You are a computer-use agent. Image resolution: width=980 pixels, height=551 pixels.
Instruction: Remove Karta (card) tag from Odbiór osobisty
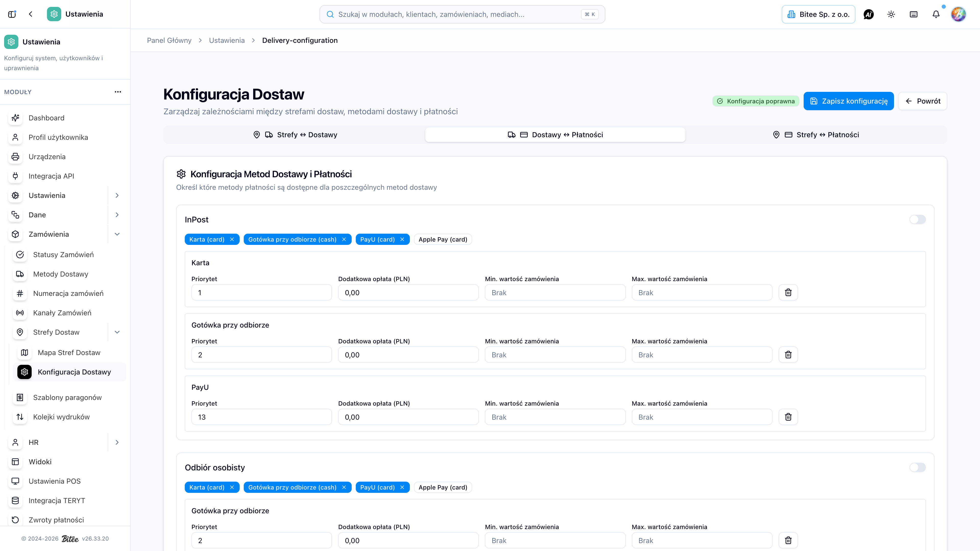pyautogui.click(x=232, y=487)
